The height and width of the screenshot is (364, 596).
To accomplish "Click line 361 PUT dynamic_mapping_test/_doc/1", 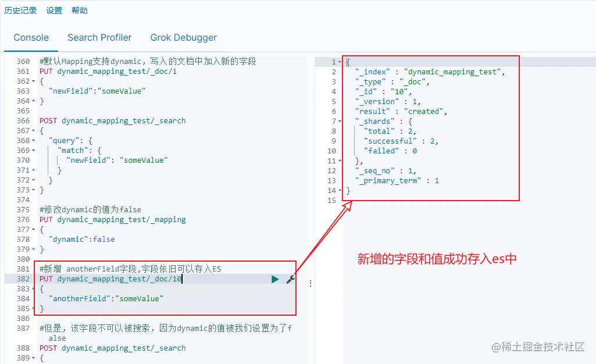I will tap(108, 72).
